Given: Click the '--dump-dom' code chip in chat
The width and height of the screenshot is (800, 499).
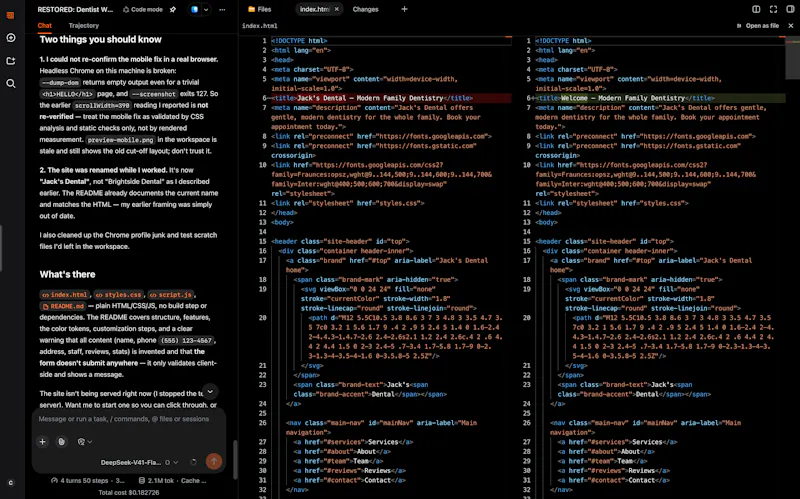Looking at the screenshot, I should coord(60,82).
